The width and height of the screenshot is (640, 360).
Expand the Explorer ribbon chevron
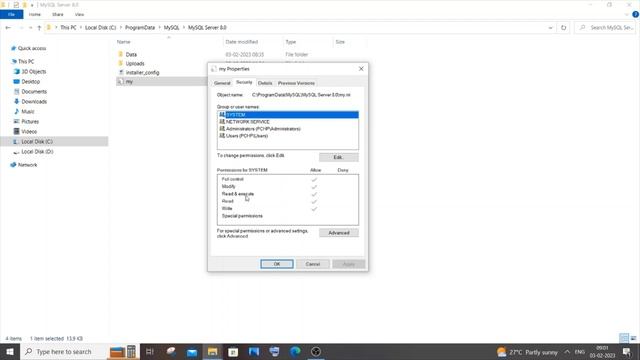[x=626, y=14]
